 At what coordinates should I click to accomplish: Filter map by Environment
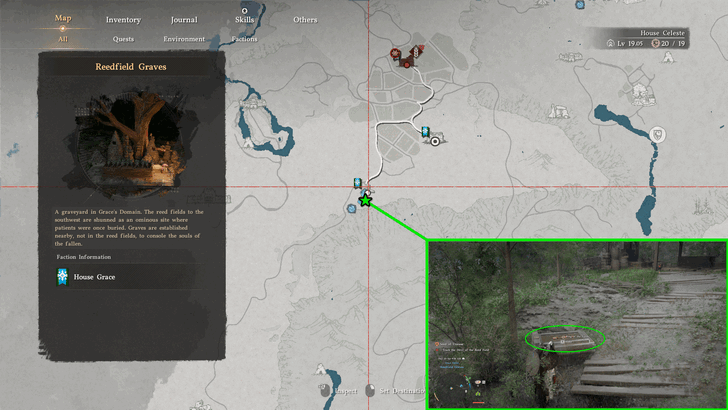[184, 40]
